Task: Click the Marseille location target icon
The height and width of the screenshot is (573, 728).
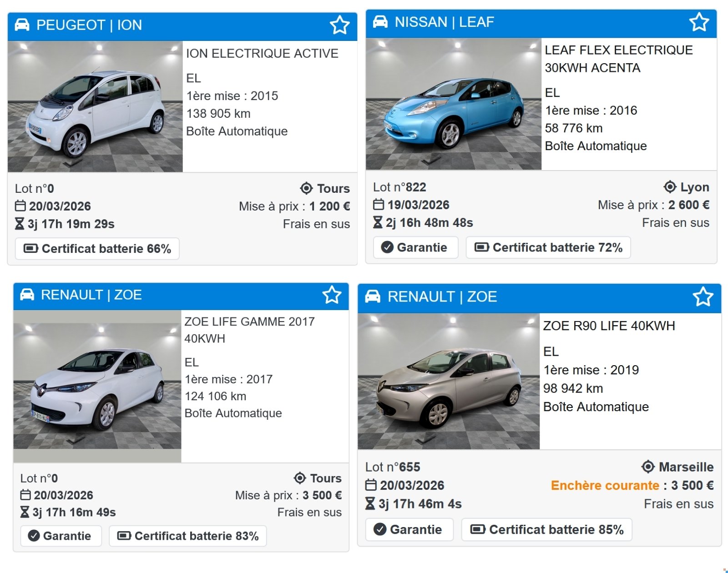Action: 648,467
